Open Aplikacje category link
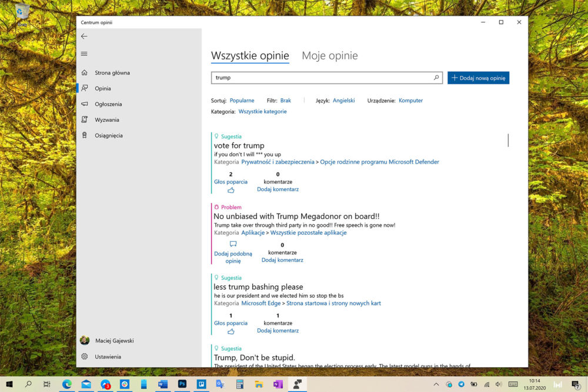 [x=253, y=233]
